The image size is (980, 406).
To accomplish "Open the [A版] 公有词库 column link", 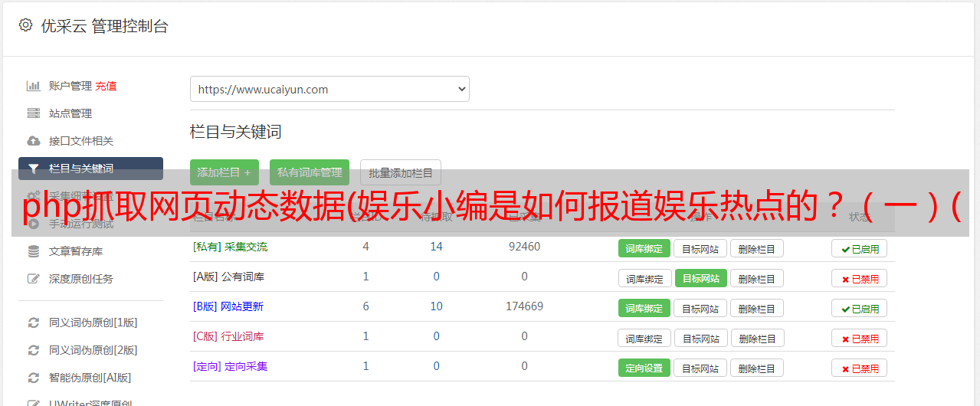I will coord(228,277).
